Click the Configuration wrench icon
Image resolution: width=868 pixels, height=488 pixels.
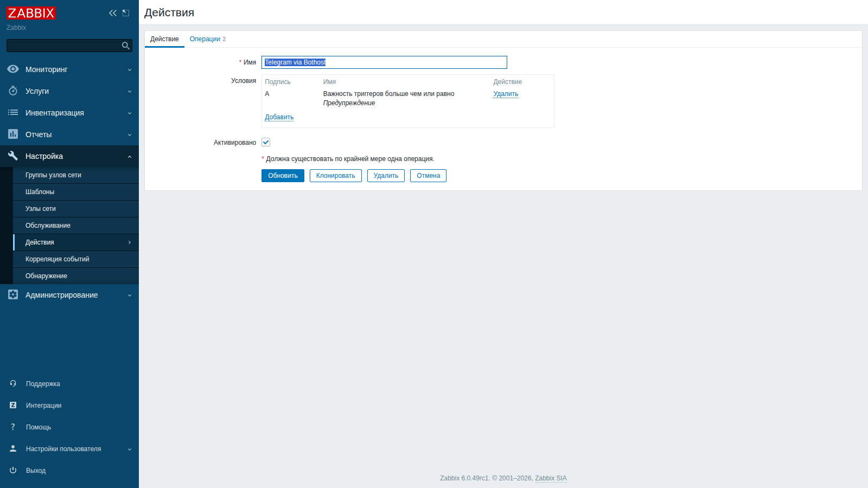pyautogui.click(x=13, y=156)
